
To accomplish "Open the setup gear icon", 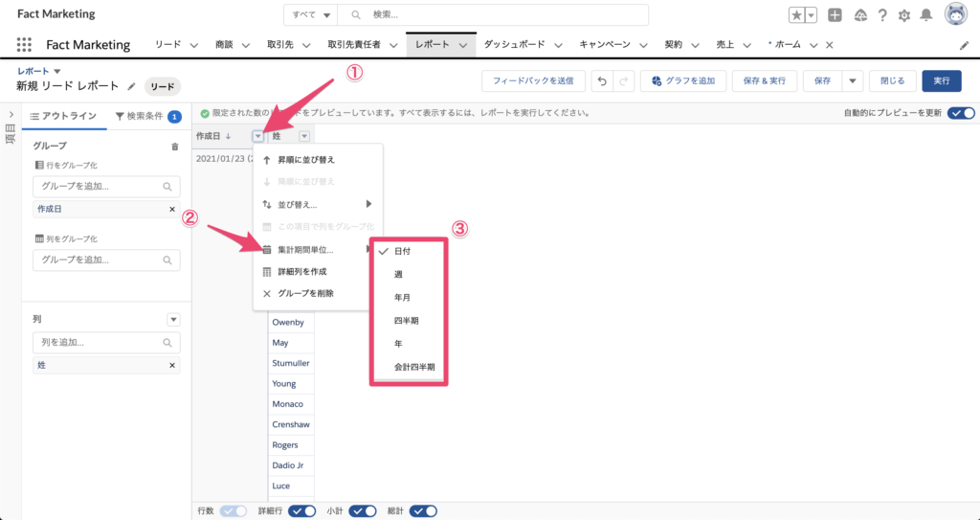I will click(903, 15).
